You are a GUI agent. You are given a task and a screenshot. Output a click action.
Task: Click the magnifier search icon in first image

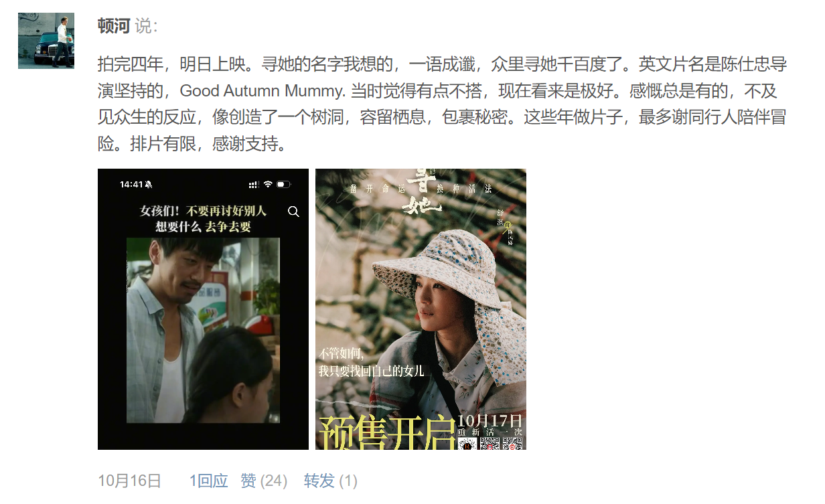pyautogui.click(x=293, y=212)
